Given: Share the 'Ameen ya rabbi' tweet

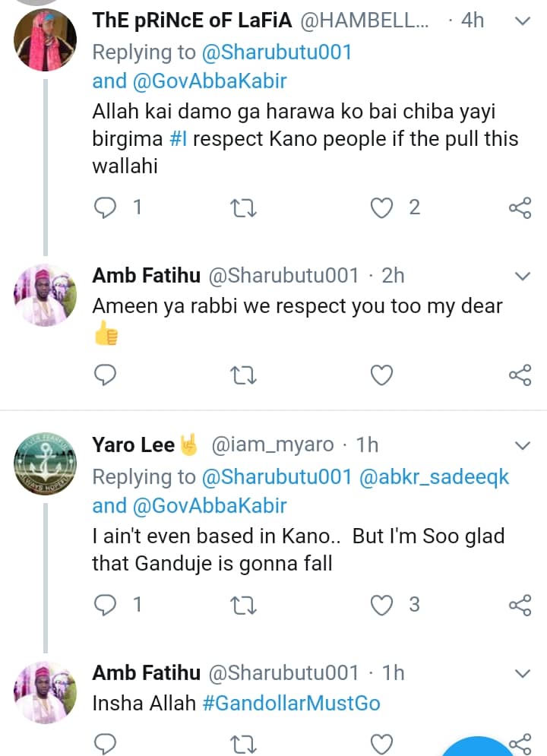Looking at the screenshot, I should click(520, 375).
